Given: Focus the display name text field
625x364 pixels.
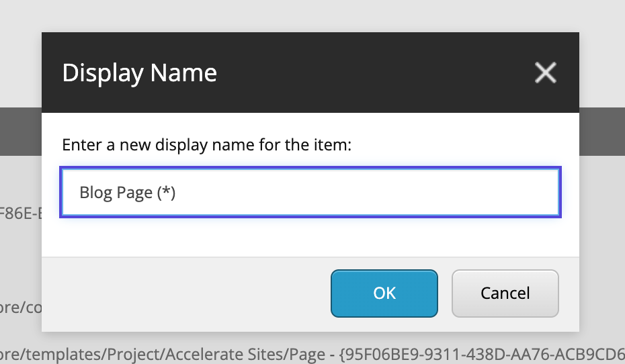Looking at the screenshot, I should (310, 193).
